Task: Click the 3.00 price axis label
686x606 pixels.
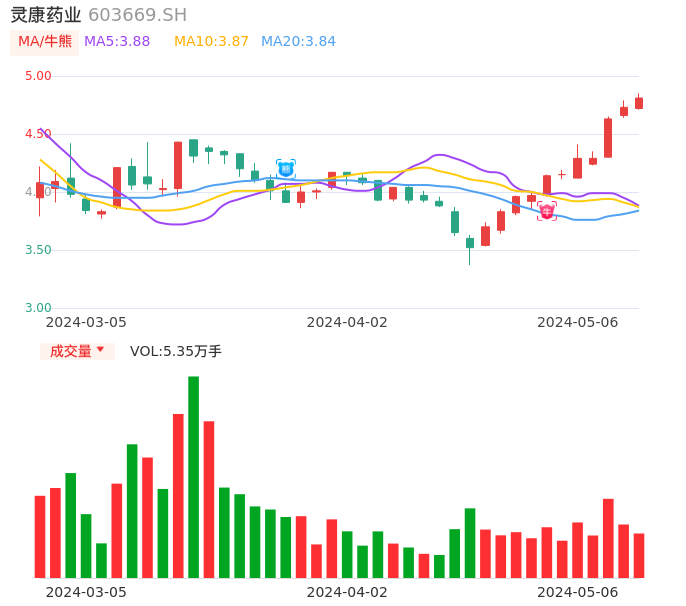Action: [x=38, y=308]
